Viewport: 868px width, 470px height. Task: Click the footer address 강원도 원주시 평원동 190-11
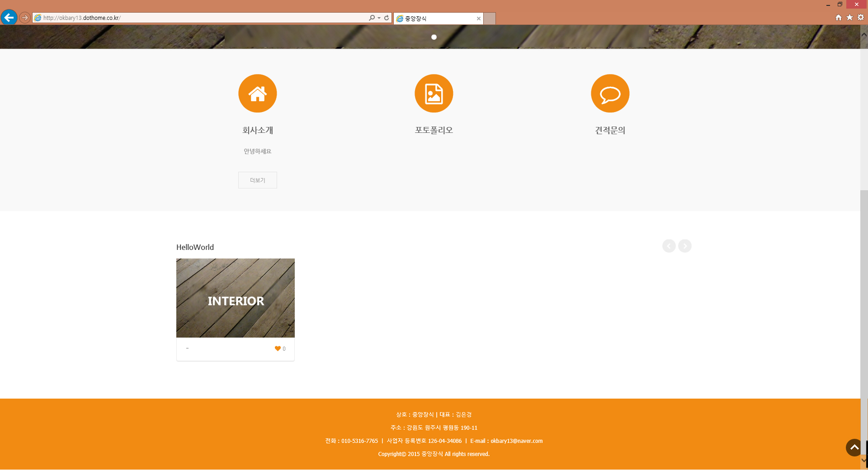442,428
